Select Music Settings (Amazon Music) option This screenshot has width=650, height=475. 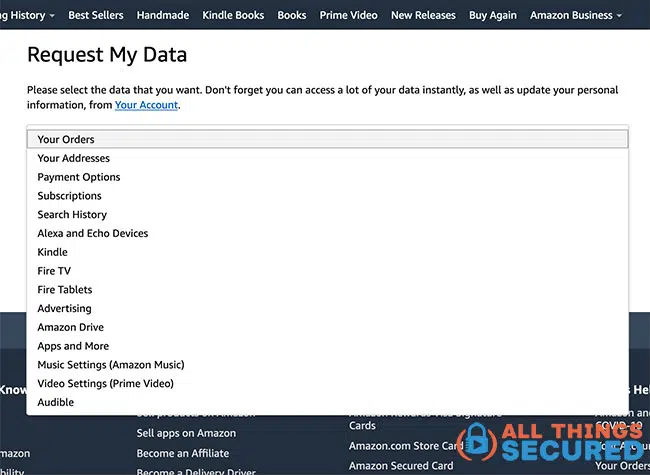point(110,365)
